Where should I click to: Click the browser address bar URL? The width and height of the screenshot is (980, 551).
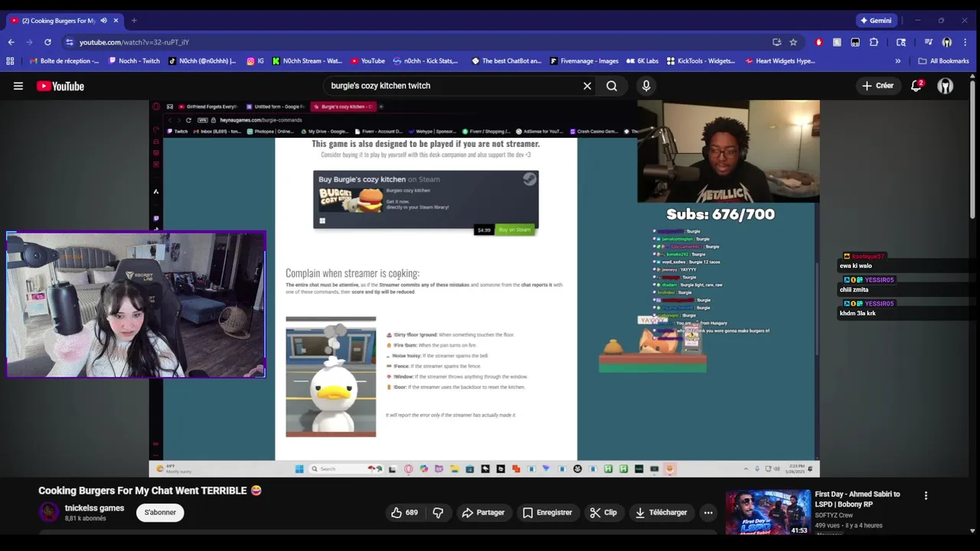(x=134, y=42)
